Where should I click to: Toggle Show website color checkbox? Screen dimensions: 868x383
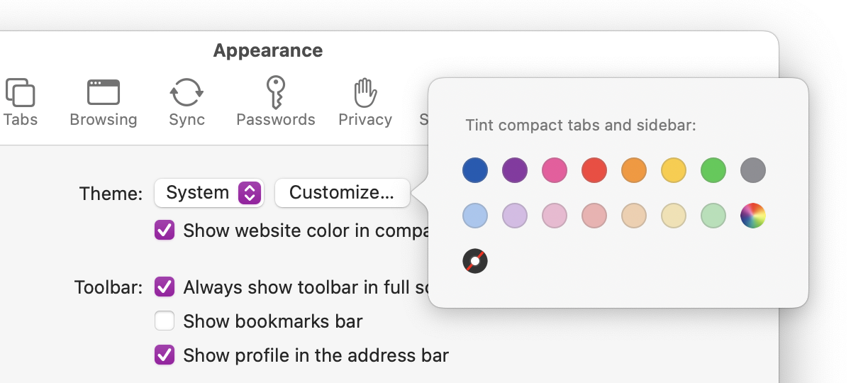tap(165, 231)
